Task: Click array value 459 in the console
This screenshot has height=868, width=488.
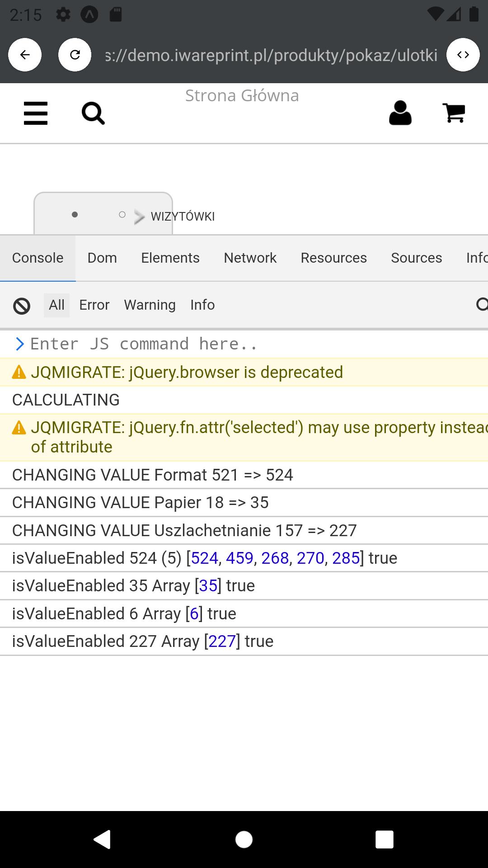Action: pyautogui.click(x=239, y=558)
